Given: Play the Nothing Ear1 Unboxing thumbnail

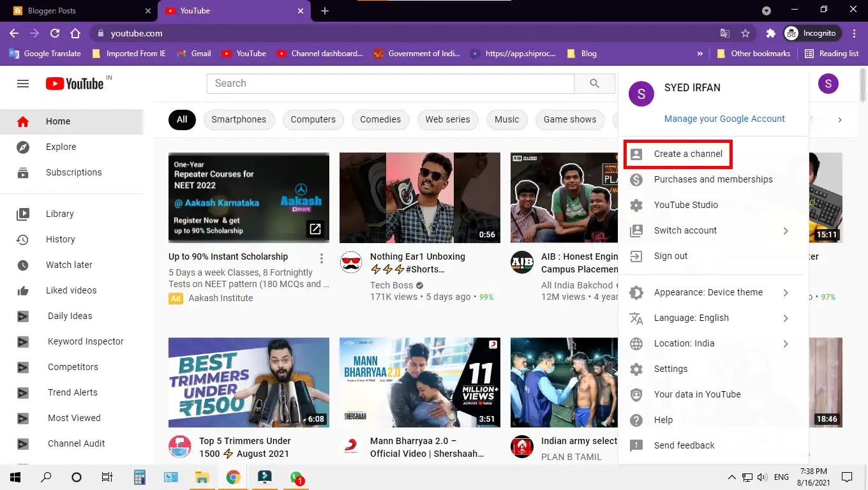Looking at the screenshot, I should point(420,198).
